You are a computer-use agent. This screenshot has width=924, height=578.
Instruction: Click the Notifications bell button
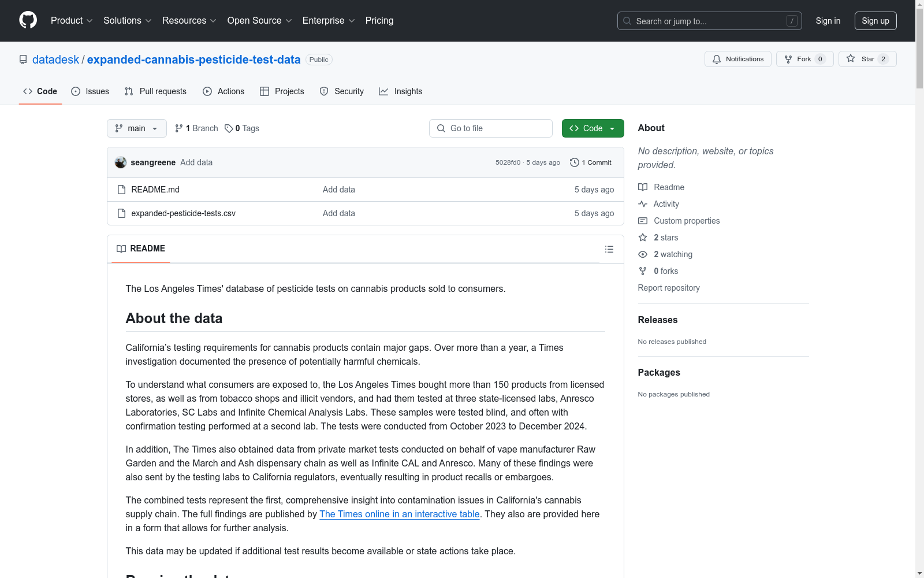tap(738, 59)
